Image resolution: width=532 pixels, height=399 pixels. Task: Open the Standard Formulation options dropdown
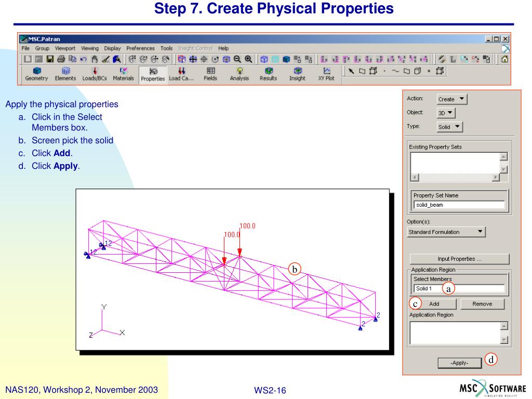tap(446, 232)
